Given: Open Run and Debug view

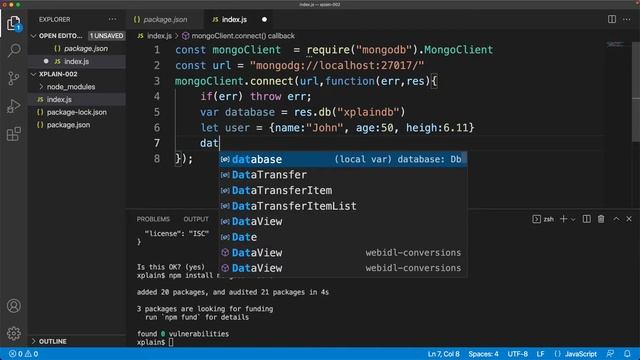Looking at the screenshot, I should [x=13, y=106].
